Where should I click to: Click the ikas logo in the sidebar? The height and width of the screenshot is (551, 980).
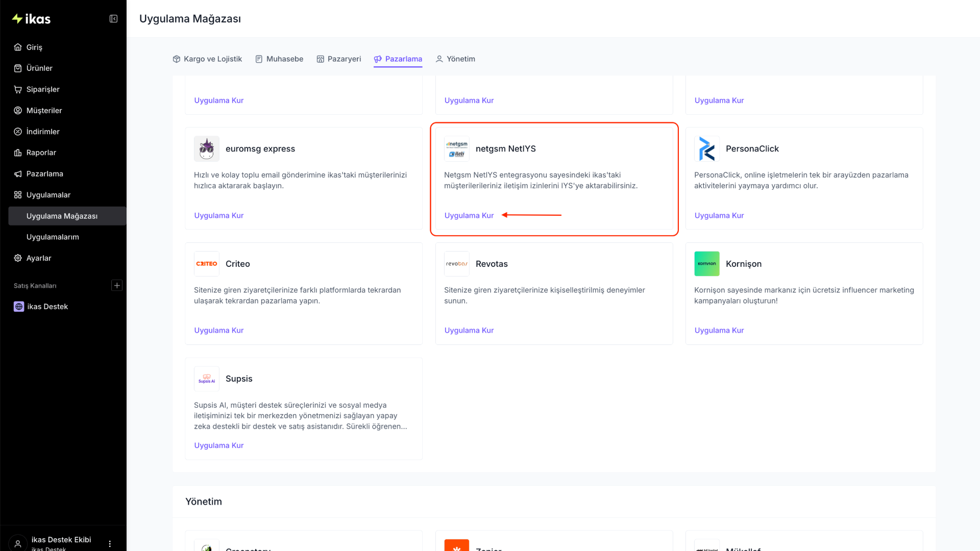pos(31,19)
